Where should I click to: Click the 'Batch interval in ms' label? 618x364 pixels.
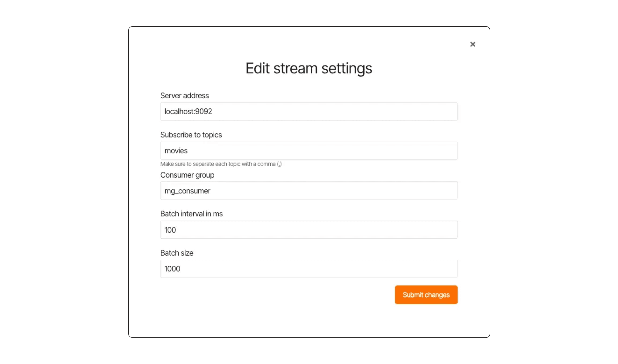click(x=191, y=214)
